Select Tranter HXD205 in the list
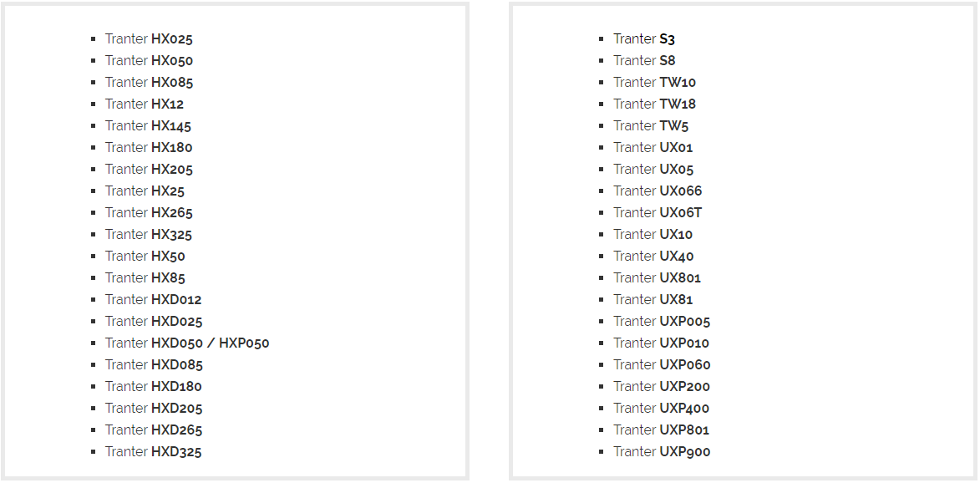Viewport: 980px width, 483px height. click(x=154, y=408)
